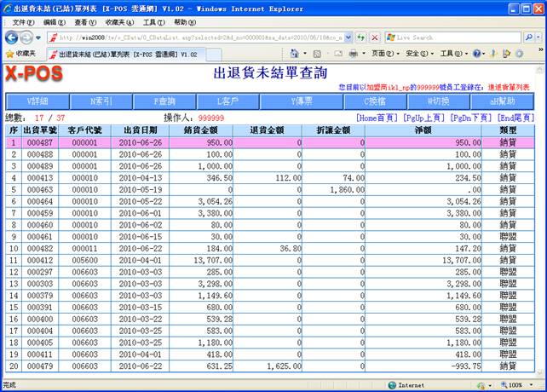Click the Favorites star icon
This screenshot has height=392, width=547.
point(10,54)
